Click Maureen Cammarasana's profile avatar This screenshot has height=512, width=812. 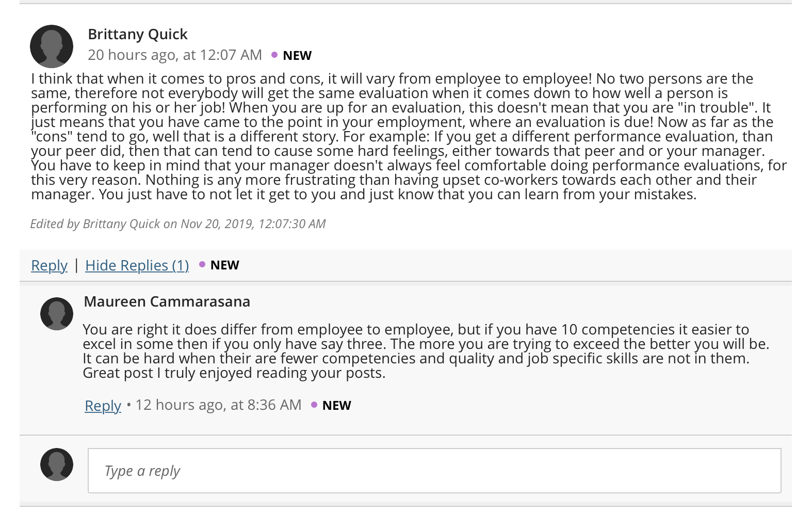[57, 314]
